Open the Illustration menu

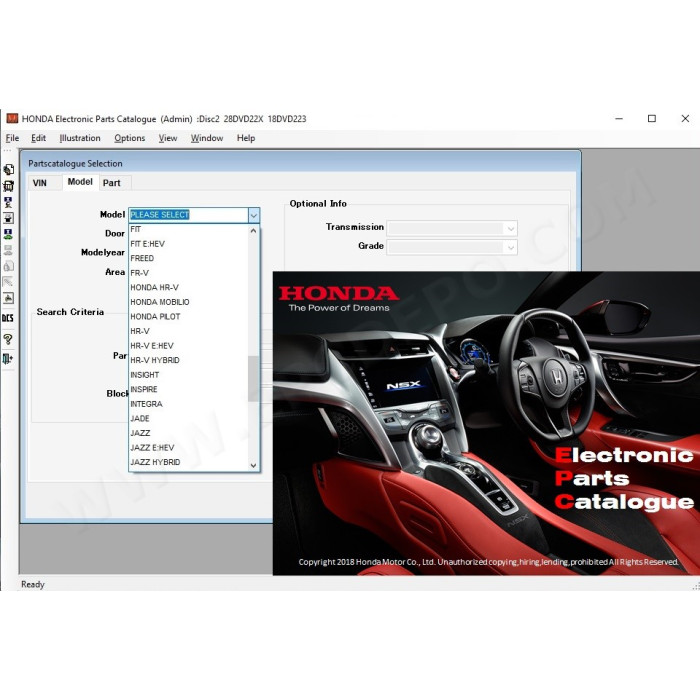click(80, 138)
